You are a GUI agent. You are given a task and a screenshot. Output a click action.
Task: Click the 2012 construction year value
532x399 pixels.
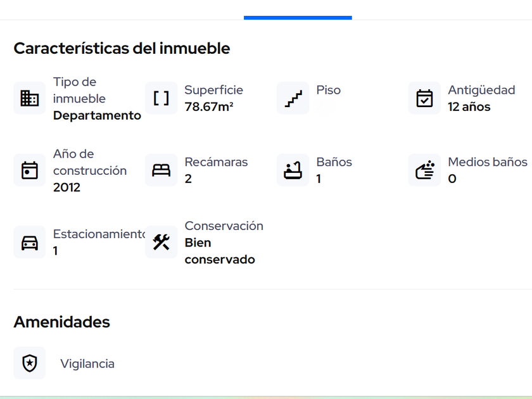tap(66, 187)
